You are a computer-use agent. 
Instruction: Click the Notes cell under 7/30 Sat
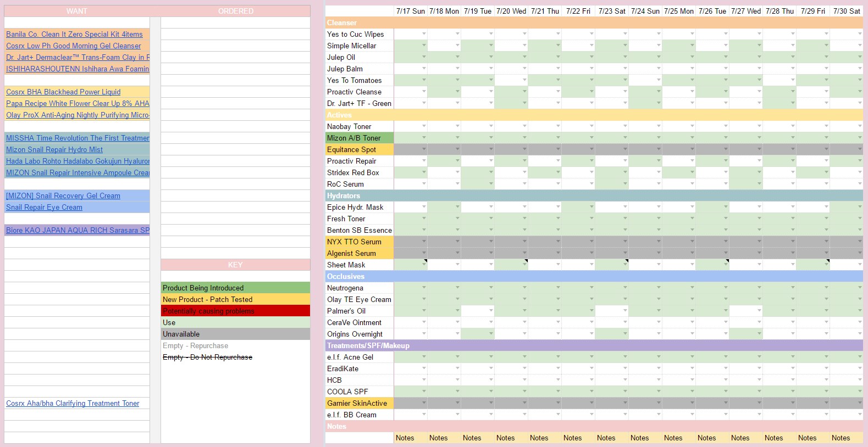pyautogui.click(x=847, y=438)
